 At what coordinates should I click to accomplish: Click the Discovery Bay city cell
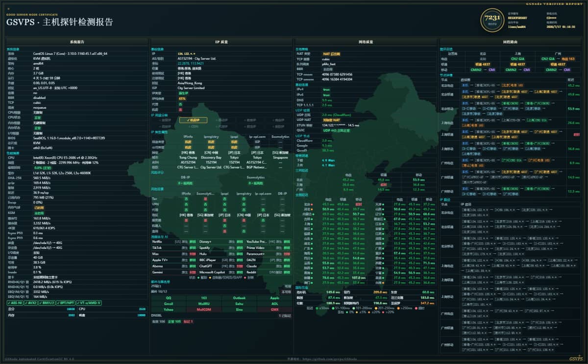212,157
